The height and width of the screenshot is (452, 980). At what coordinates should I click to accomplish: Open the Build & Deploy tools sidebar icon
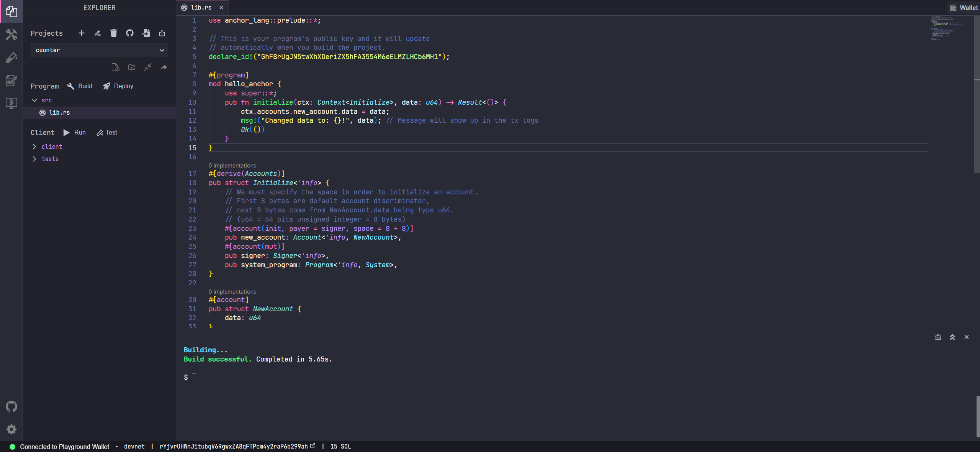point(11,35)
